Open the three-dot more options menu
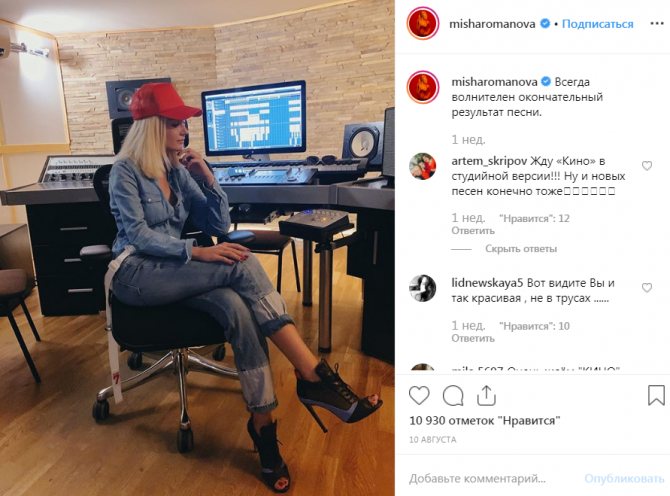The image size is (670, 496). coord(657,23)
